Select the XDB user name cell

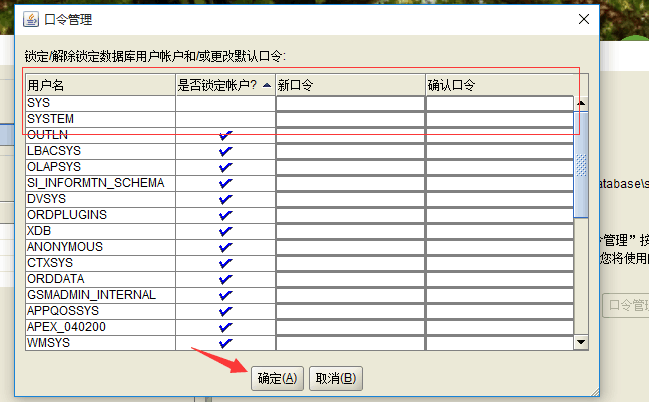(101, 231)
